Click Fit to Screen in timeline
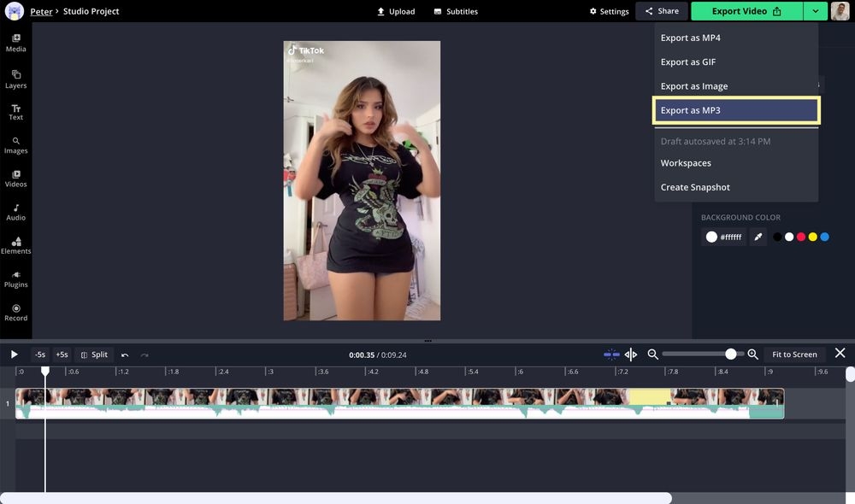 pos(794,355)
